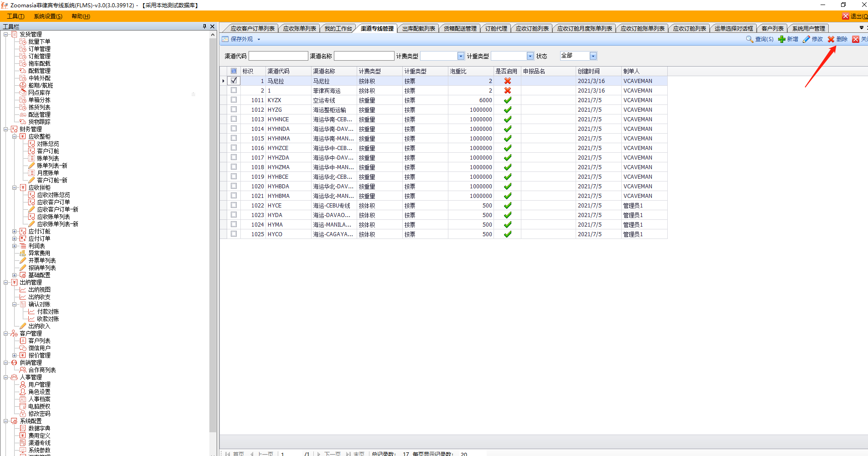The width and height of the screenshot is (868, 456).
Task: Open the 系统设置(S) menu
Action: [48, 16]
